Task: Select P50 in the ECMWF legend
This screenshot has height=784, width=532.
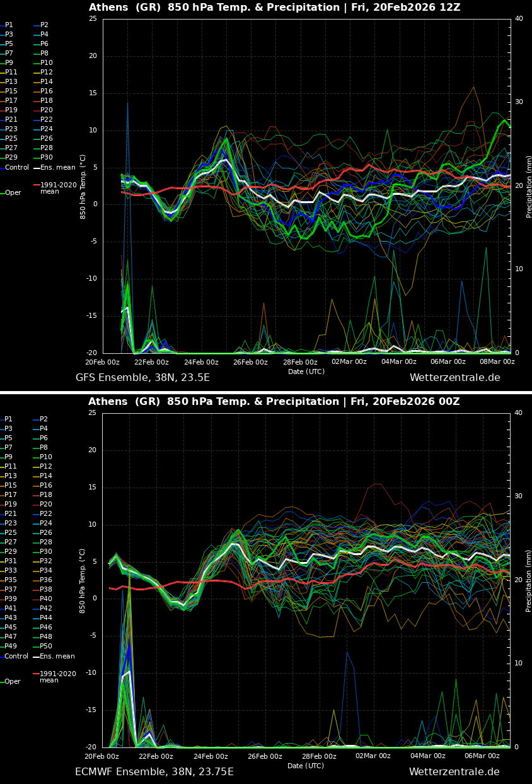Action: click(x=46, y=647)
